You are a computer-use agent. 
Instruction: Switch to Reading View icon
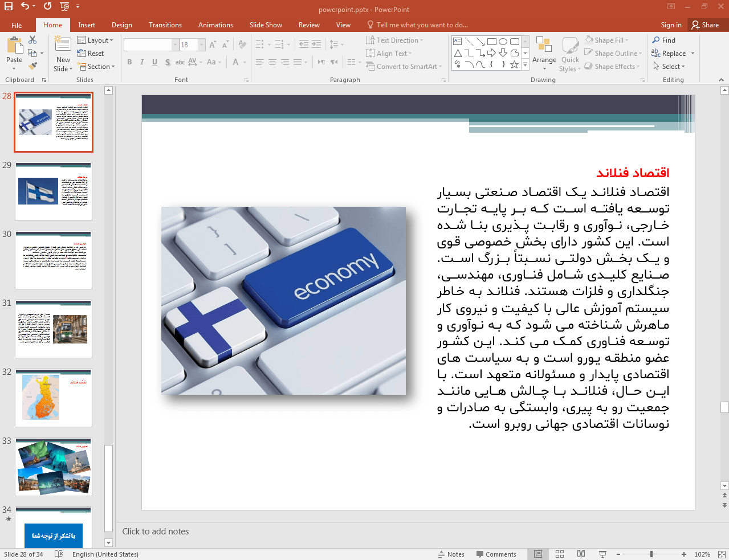click(x=581, y=554)
